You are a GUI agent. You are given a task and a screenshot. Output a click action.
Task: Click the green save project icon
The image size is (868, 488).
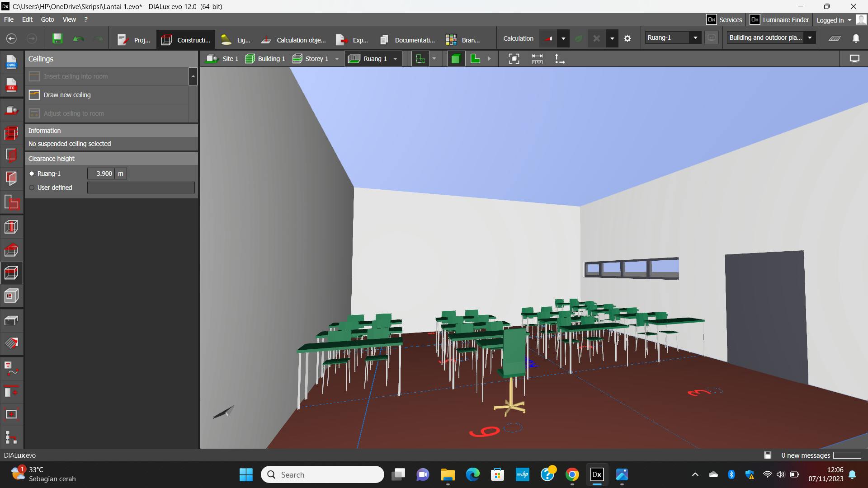tap(57, 39)
